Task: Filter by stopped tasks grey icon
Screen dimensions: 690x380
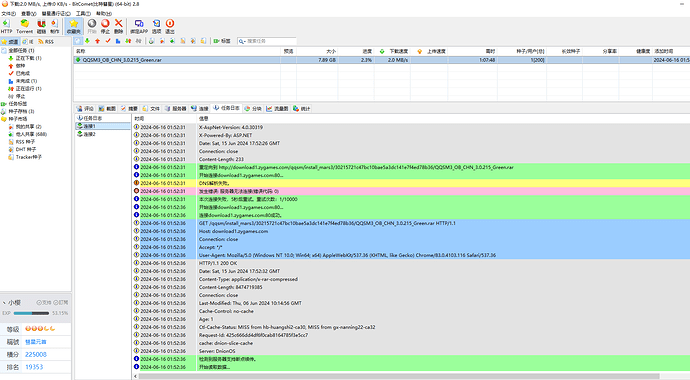Action: click(x=139, y=41)
